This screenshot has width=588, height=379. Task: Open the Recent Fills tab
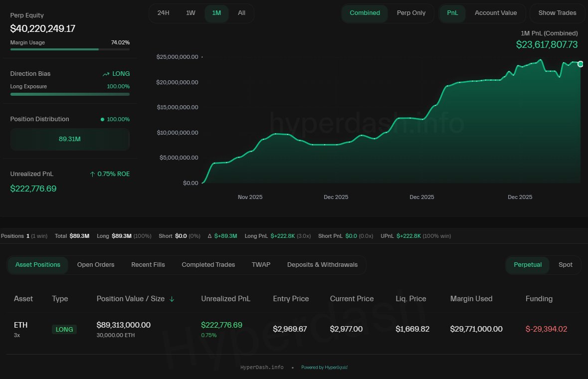[148, 265]
